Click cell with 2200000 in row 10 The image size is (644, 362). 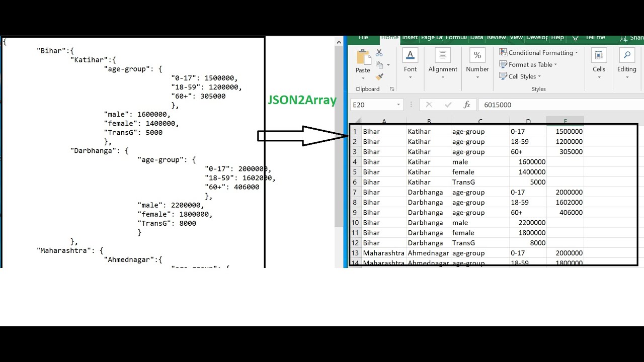coord(528,223)
